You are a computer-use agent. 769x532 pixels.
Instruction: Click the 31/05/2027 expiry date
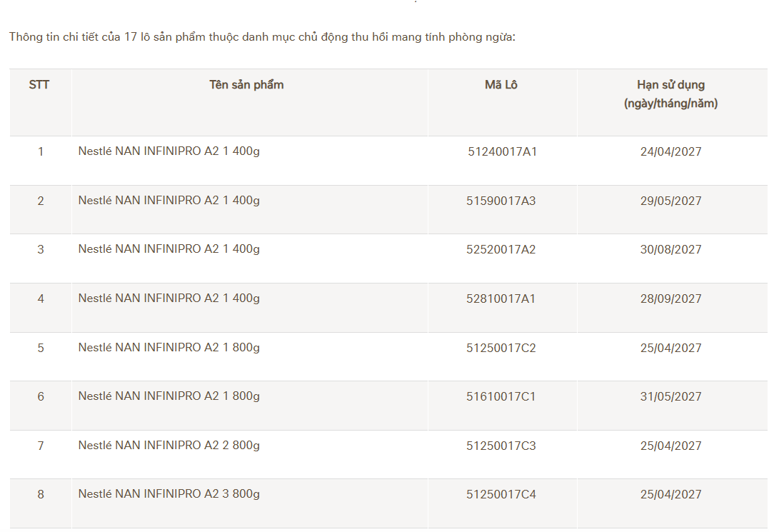(670, 397)
